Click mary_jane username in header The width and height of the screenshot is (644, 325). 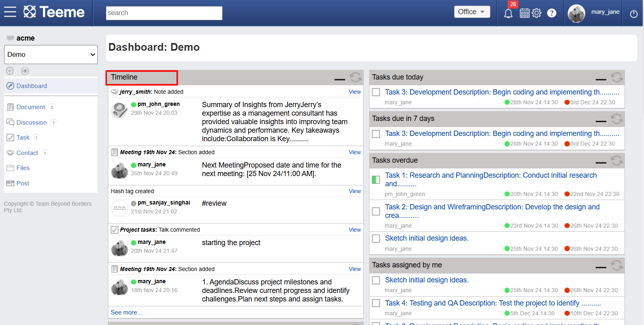(605, 12)
